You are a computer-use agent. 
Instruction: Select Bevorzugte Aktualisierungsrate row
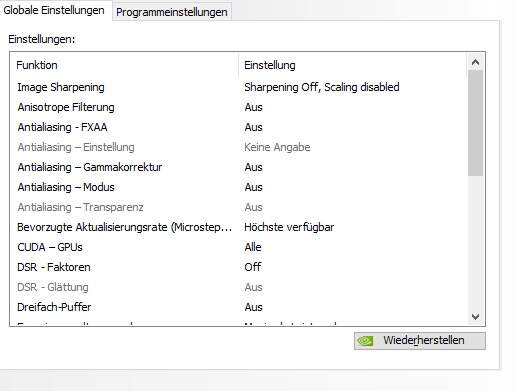pos(239,227)
